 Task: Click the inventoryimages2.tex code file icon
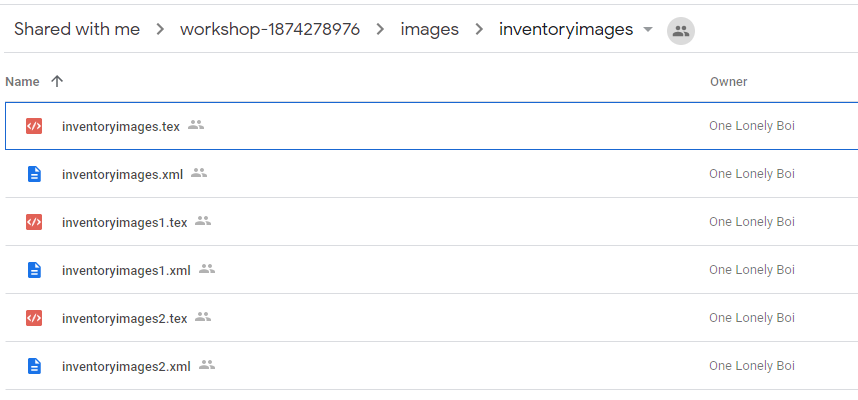tap(34, 318)
